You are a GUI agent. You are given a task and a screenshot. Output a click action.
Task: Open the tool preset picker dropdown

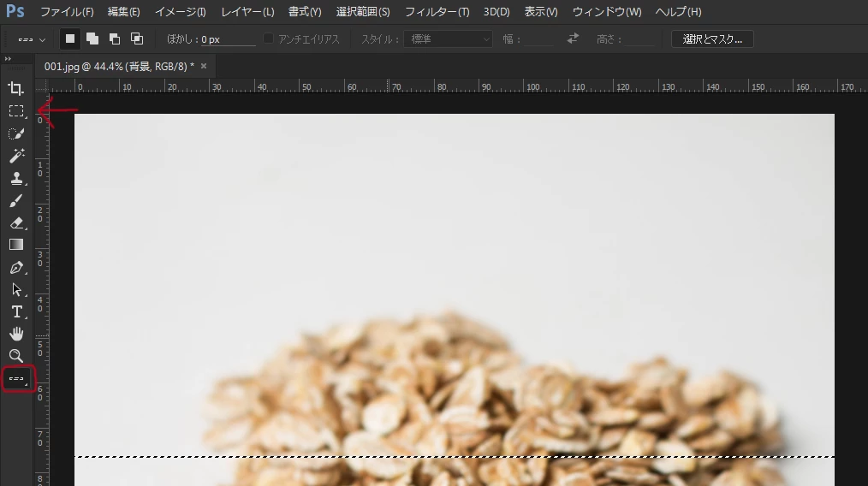(x=32, y=39)
